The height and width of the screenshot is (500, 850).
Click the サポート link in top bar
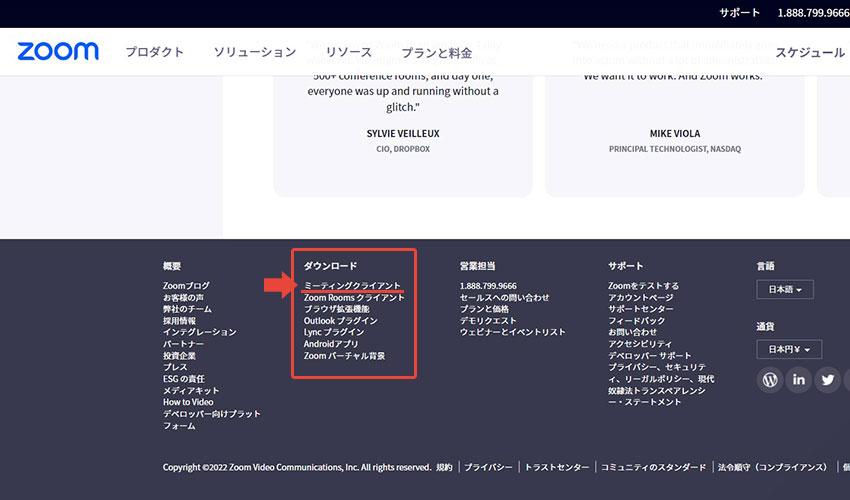click(739, 13)
